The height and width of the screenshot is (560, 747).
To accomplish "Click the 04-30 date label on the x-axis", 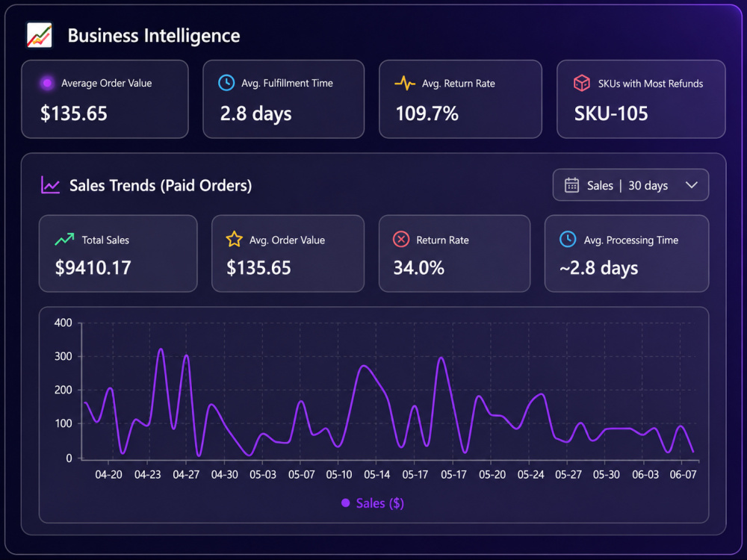I will tap(224, 475).
